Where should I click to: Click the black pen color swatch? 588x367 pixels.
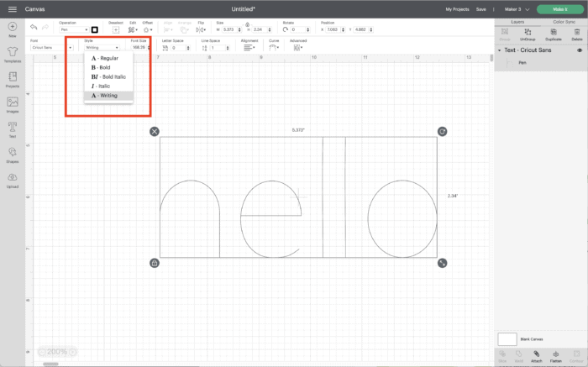(x=95, y=29)
